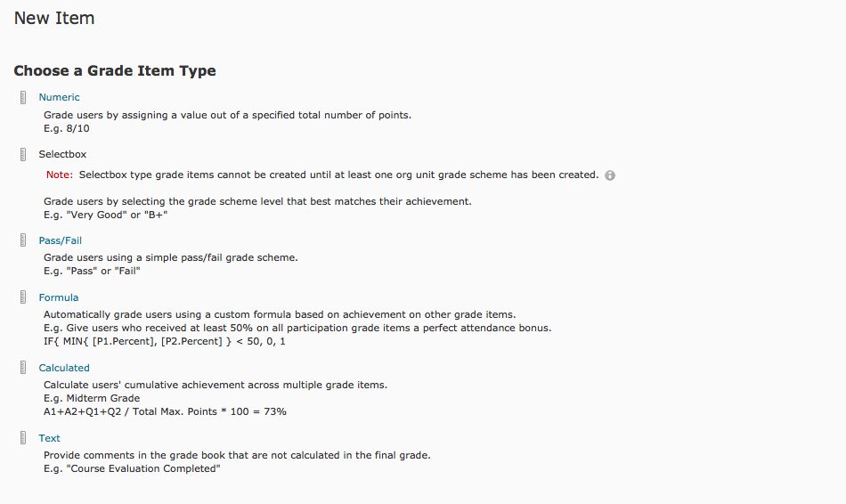Create a Formula grade item
This screenshot has width=846, height=504.
coord(58,297)
